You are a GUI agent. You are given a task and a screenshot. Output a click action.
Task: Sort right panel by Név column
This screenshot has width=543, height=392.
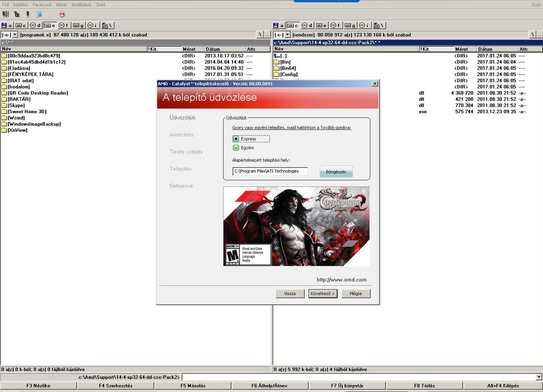point(346,49)
